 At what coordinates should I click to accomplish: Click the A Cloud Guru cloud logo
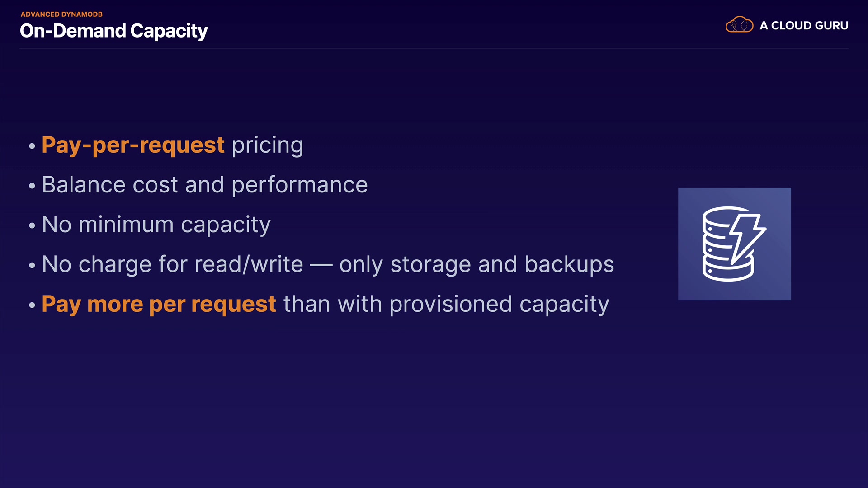click(x=739, y=25)
